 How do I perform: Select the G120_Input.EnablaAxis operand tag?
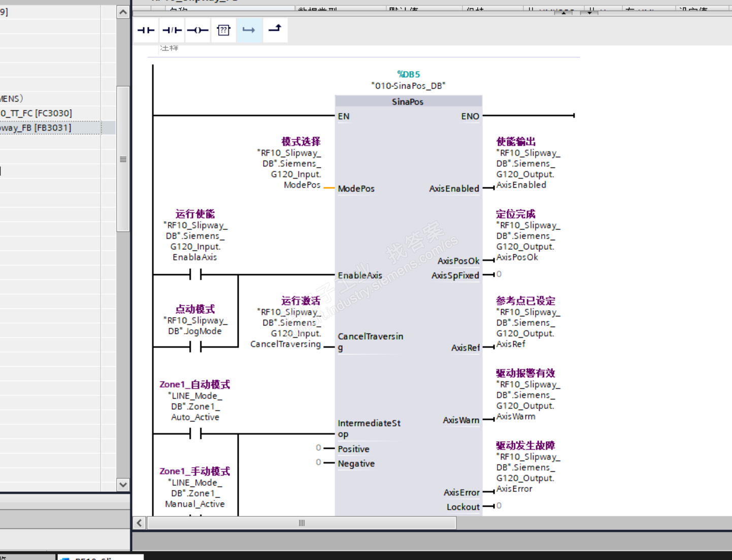[x=195, y=242]
